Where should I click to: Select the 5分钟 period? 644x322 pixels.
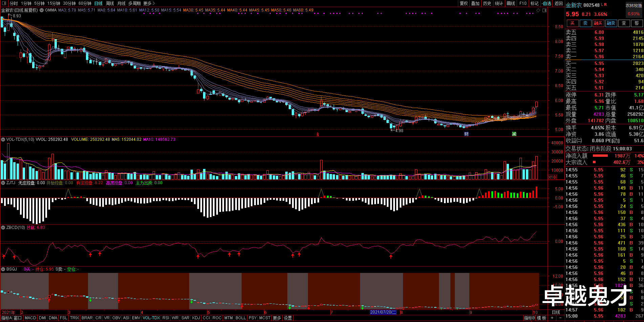[x=39, y=3]
